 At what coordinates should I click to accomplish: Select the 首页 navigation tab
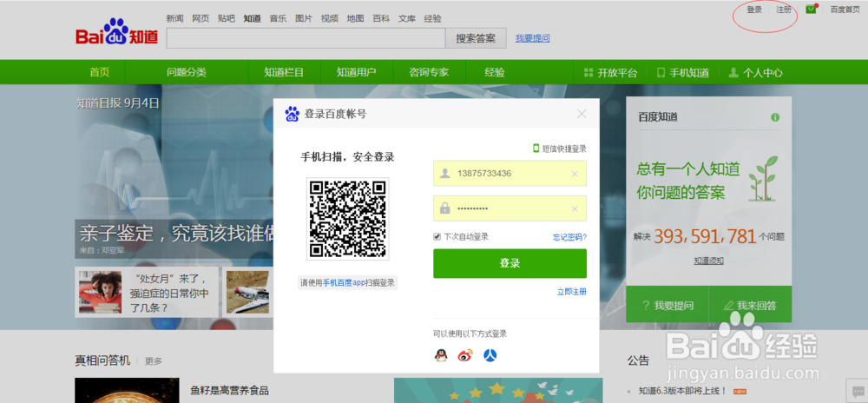[x=100, y=72]
